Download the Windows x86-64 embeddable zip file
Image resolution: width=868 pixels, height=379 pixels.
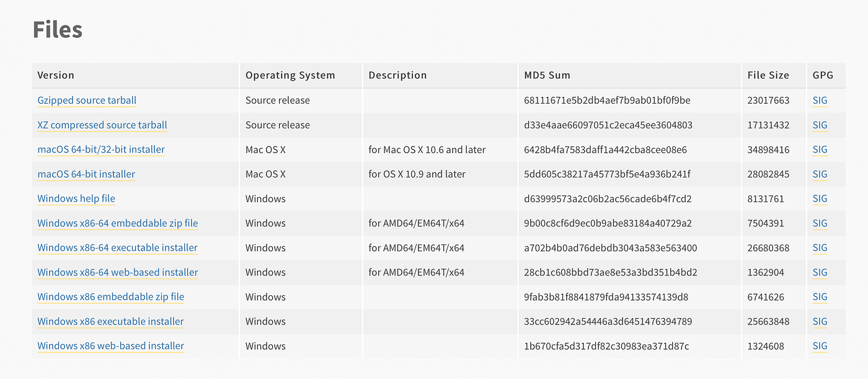click(x=117, y=223)
